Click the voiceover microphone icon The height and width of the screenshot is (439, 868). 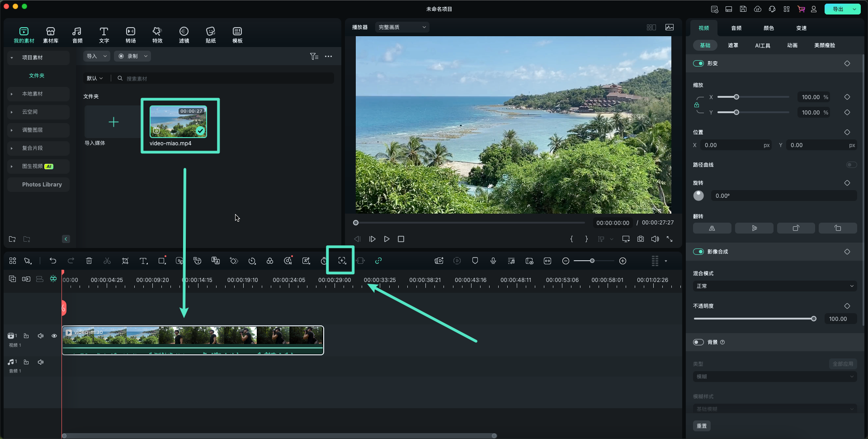pos(493,261)
